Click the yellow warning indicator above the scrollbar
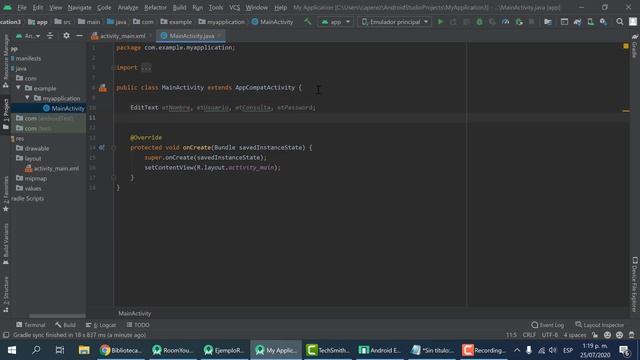 point(626,46)
